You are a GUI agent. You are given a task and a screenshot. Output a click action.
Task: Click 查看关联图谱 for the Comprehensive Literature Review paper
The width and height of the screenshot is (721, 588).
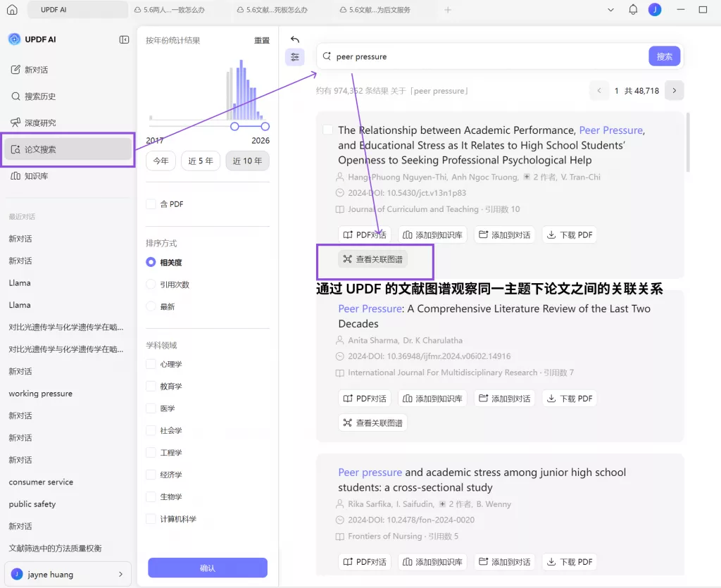373,423
